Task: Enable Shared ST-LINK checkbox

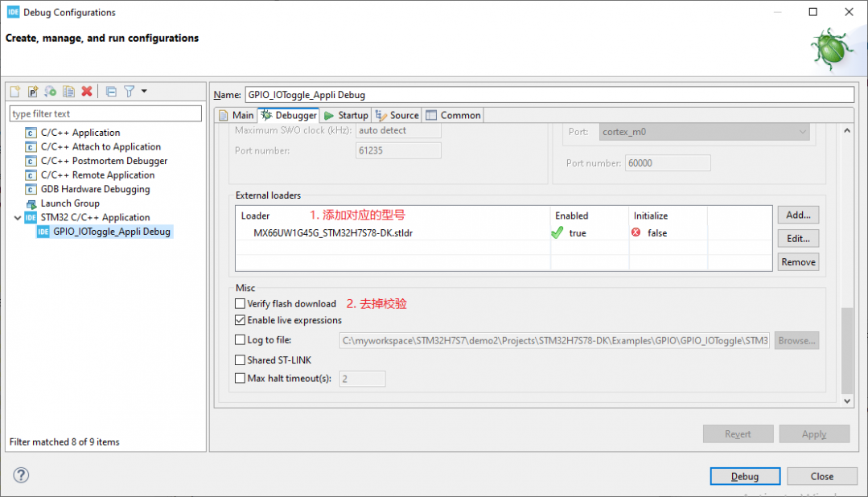Action: (x=240, y=359)
